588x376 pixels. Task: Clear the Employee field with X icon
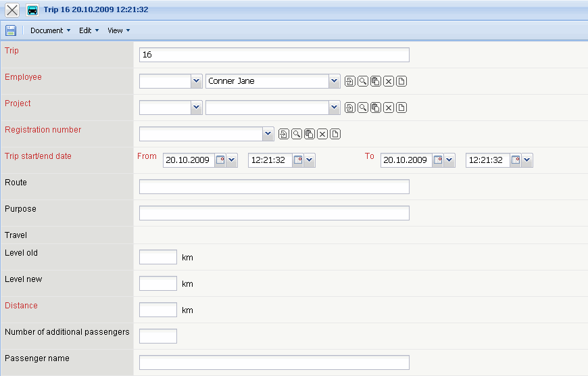(x=389, y=82)
